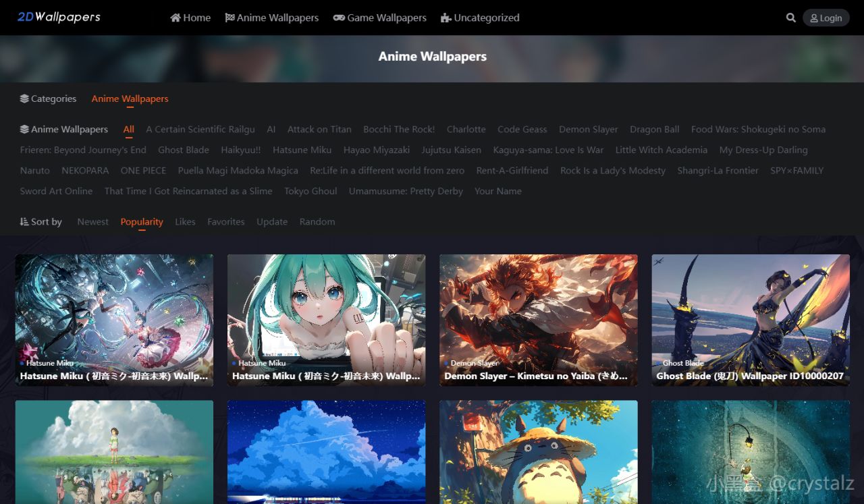
Task: Select Re:Life in a different world tag
Action: 387,171
